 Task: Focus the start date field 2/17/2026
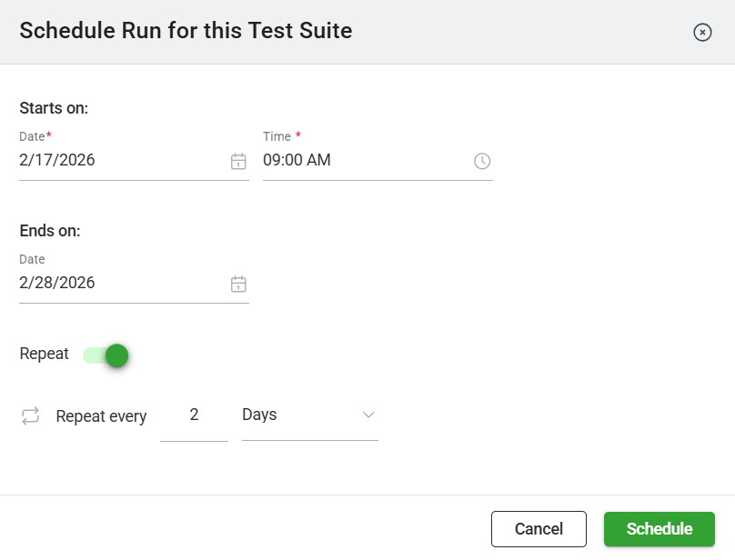tap(118, 161)
